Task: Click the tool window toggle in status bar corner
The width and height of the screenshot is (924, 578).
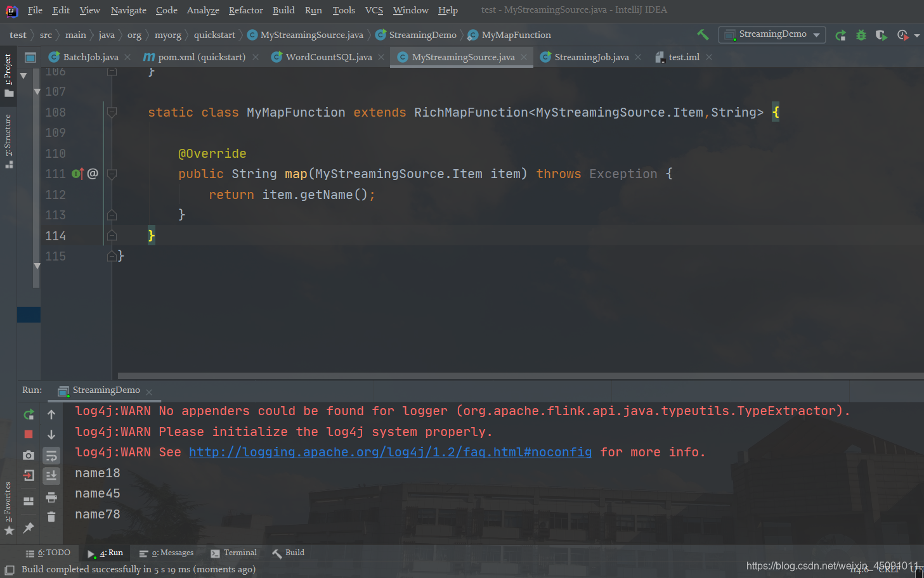Action: (x=10, y=570)
